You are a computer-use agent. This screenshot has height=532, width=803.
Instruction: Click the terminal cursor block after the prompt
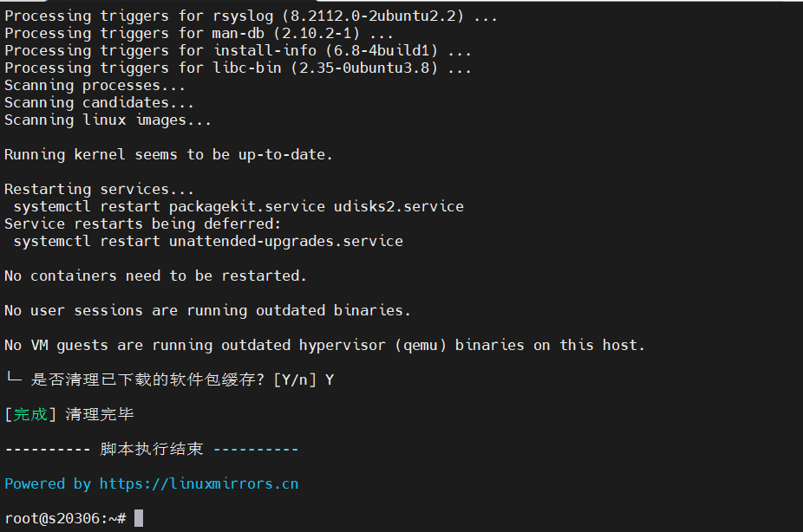coord(139,518)
